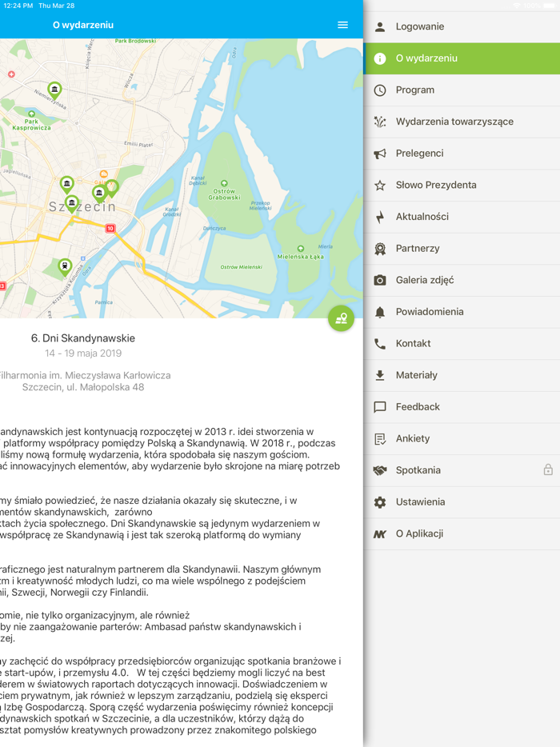Open Słowo Prezydenta page
Viewport: 560px width, 747px height.
click(462, 186)
